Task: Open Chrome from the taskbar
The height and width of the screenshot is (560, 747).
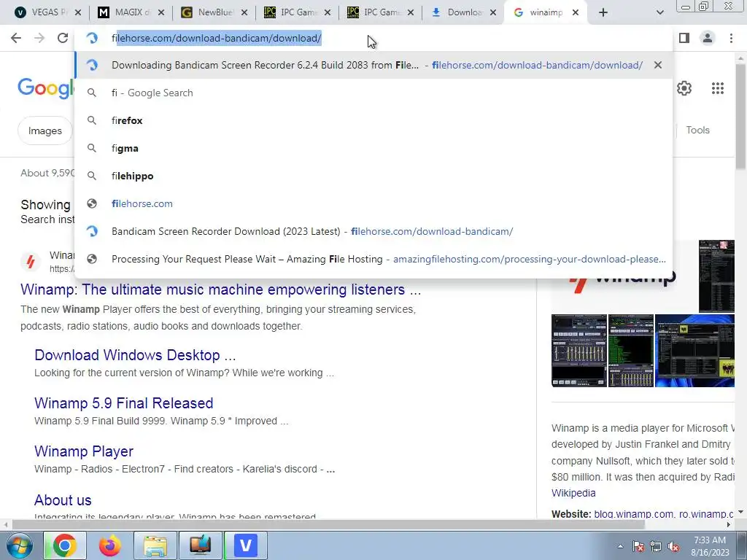Action: point(65,545)
